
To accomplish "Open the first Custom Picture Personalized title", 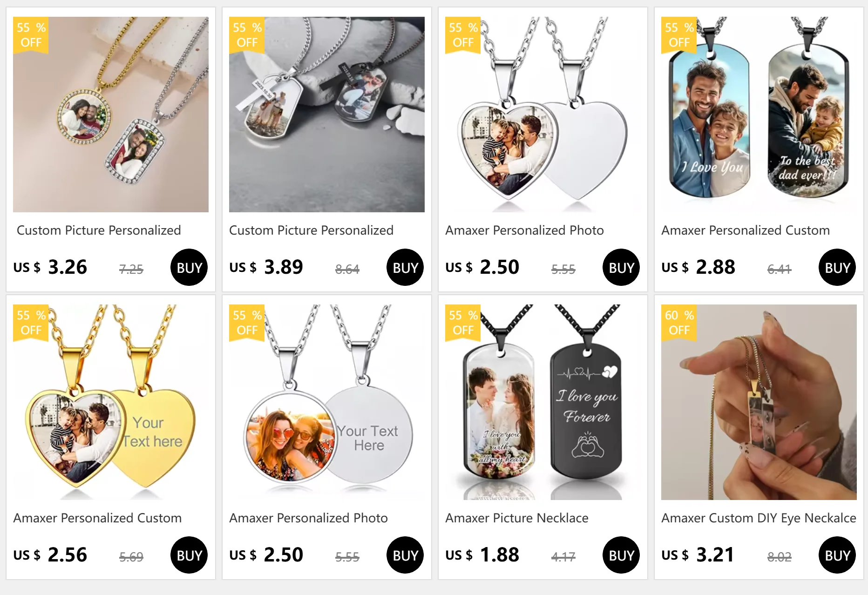I will 99,230.
